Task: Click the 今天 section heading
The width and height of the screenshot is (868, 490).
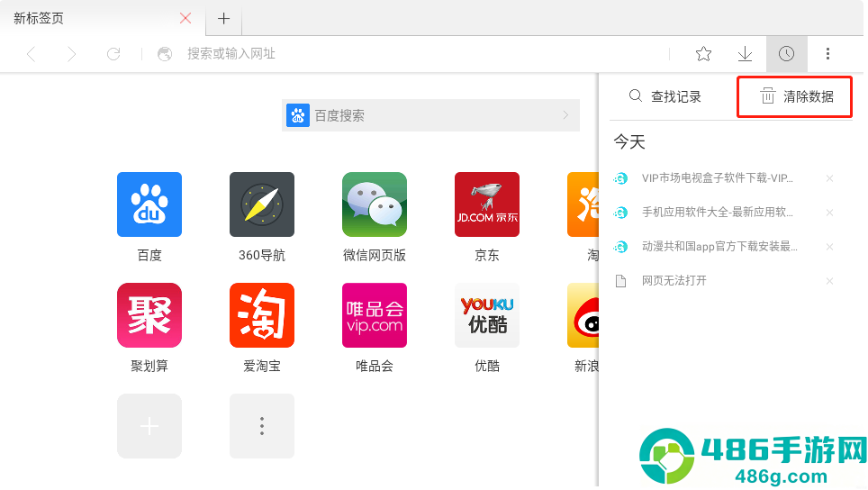Action: (x=629, y=141)
